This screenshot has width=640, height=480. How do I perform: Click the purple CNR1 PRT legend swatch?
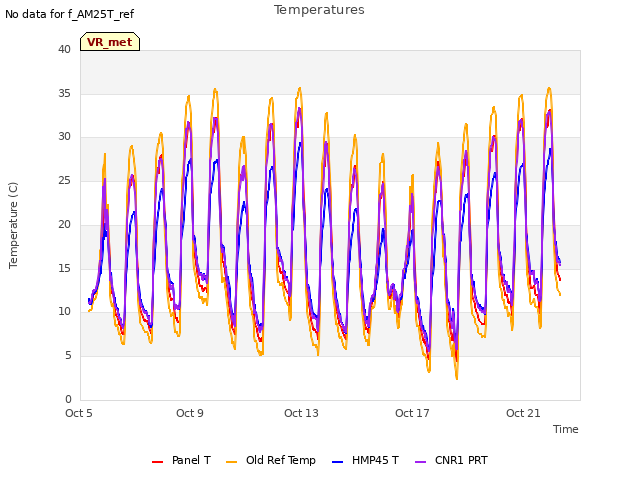click(x=420, y=462)
